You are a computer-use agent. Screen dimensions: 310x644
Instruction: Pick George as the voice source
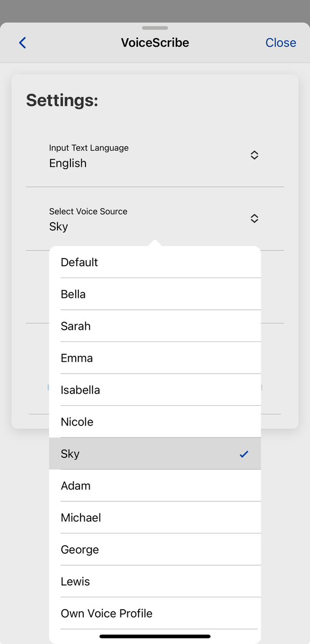[155, 550]
